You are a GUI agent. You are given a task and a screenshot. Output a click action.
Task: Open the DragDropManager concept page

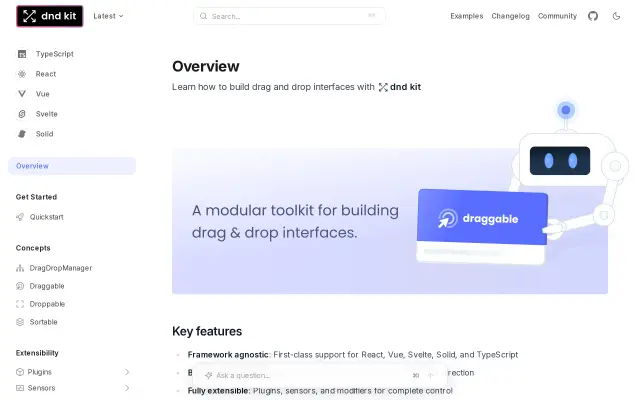pos(61,268)
